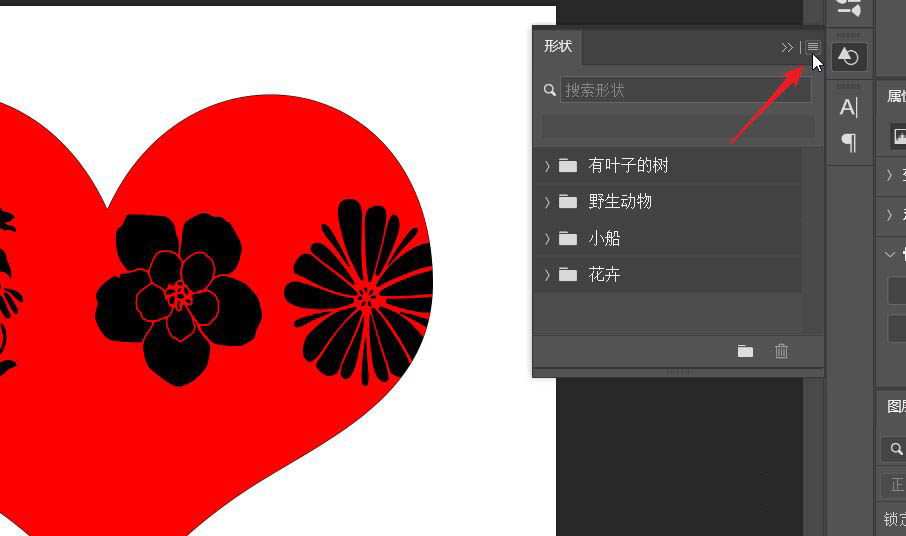Focus the 搜索形状 search field
906x536 pixels.
(x=685, y=90)
